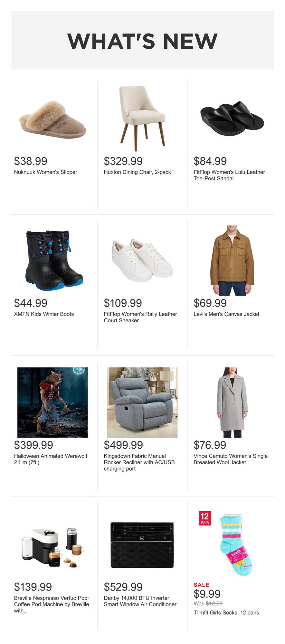Click the What's New header banner
The width and height of the screenshot is (285, 644).
pos(142,40)
